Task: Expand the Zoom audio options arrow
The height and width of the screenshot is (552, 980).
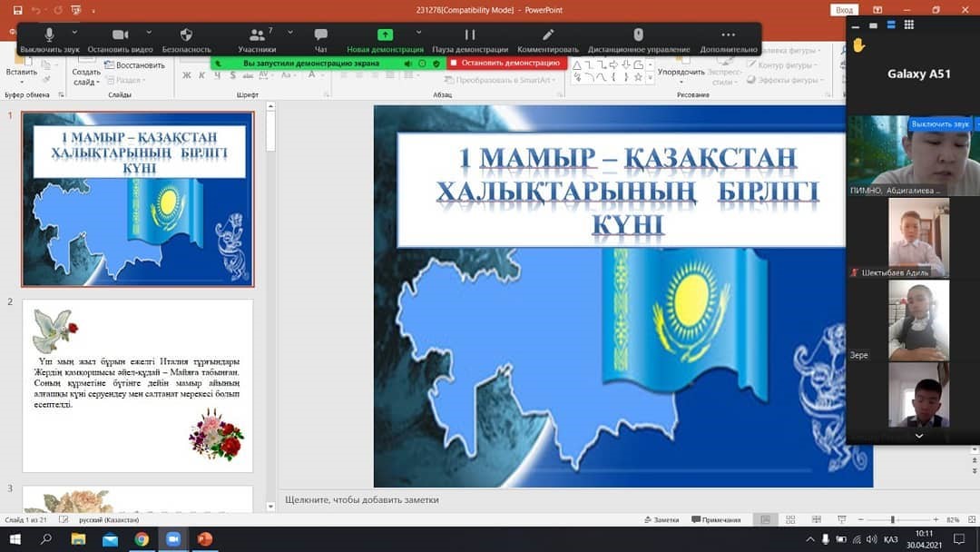Action: 74,32
